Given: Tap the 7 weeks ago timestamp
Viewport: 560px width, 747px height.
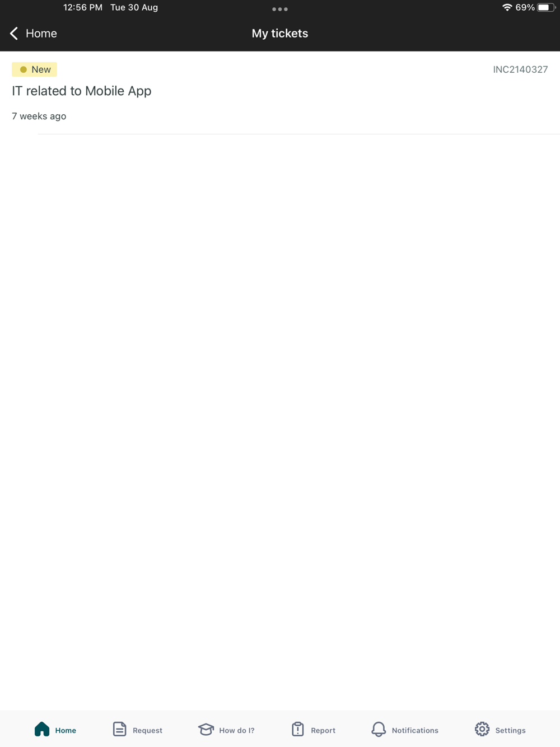Looking at the screenshot, I should [39, 116].
